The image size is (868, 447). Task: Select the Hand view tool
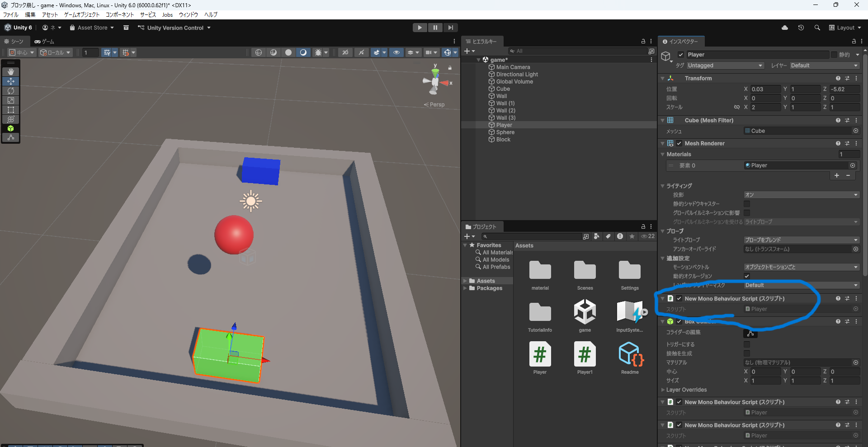11,72
